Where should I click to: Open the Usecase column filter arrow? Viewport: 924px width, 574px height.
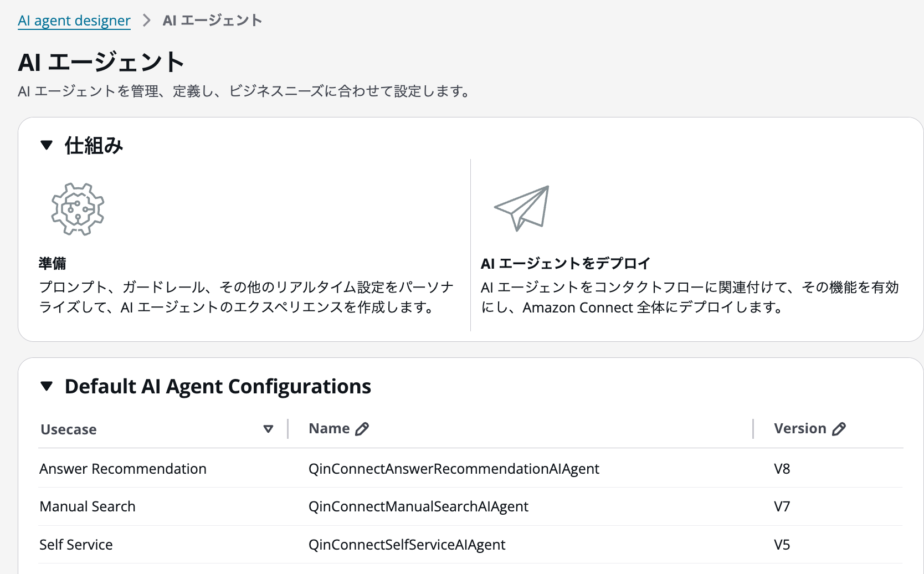tap(269, 429)
